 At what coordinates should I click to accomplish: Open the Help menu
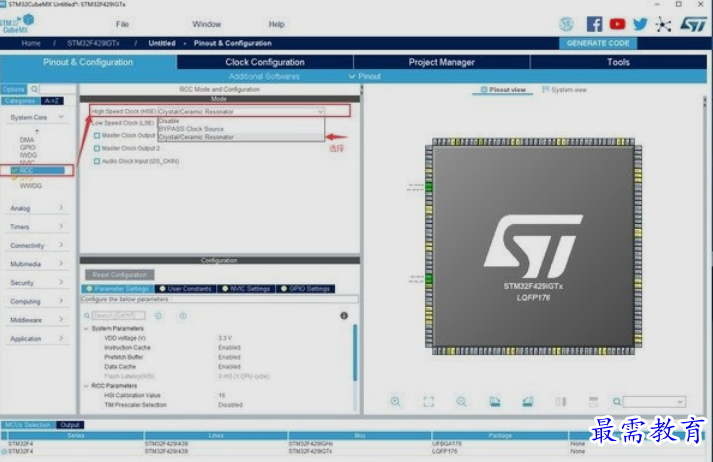tap(276, 24)
